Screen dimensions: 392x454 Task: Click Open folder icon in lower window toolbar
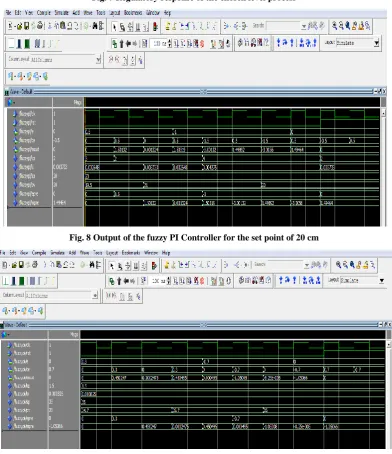[x=14, y=265]
